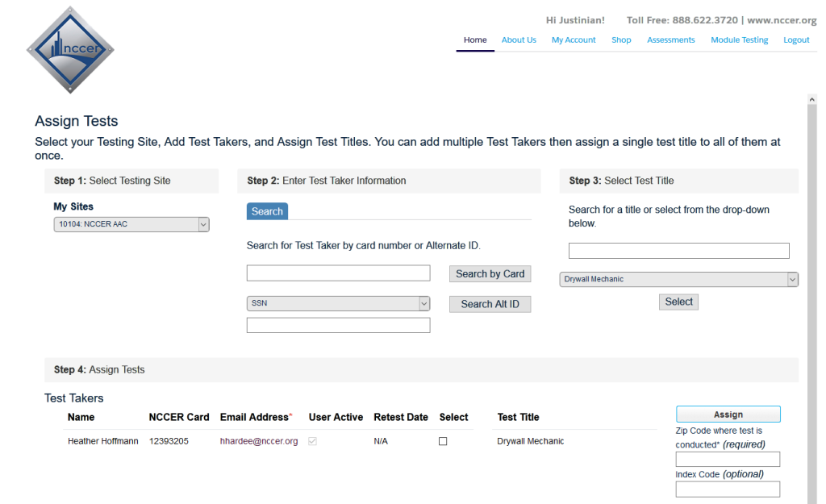Viewport: 826px width, 504px height.
Task: Click the name Heather Hoffmann
Action: pos(102,441)
